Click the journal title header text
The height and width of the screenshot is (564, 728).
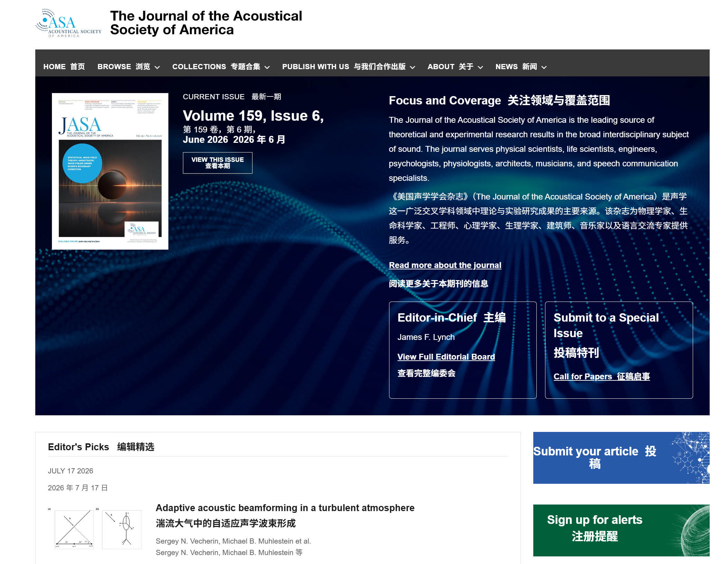click(206, 23)
